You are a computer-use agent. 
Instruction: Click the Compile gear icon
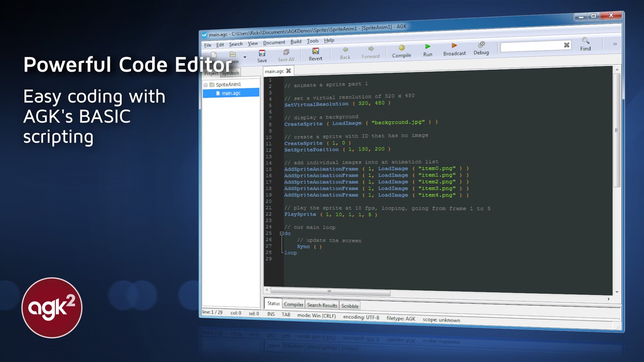(x=401, y=48)
